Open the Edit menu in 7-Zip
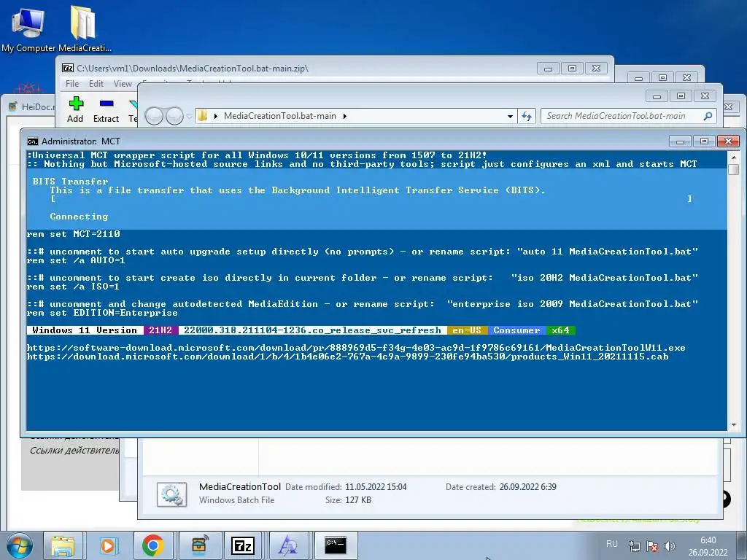 [96, 84]
